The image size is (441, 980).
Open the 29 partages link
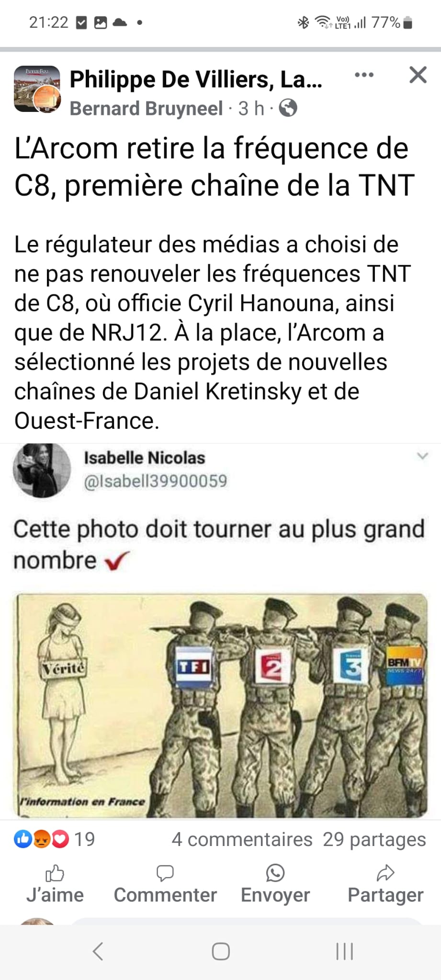pyautogui.click(x=374, y=839)
